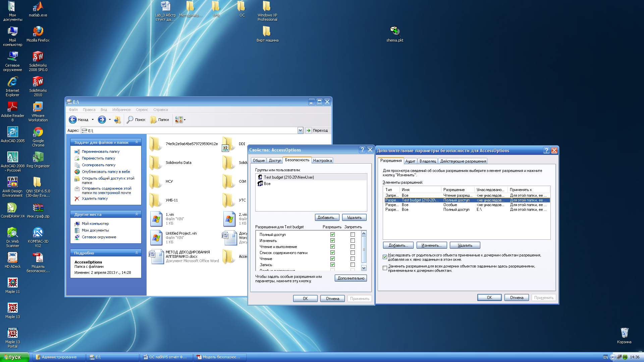
Task: Click Добавить button under users list
Action: pyautogui.click(x=327, y=218)
